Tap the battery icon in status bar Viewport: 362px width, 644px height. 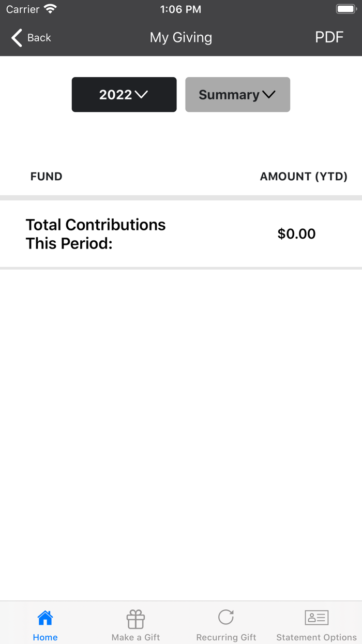345,9
